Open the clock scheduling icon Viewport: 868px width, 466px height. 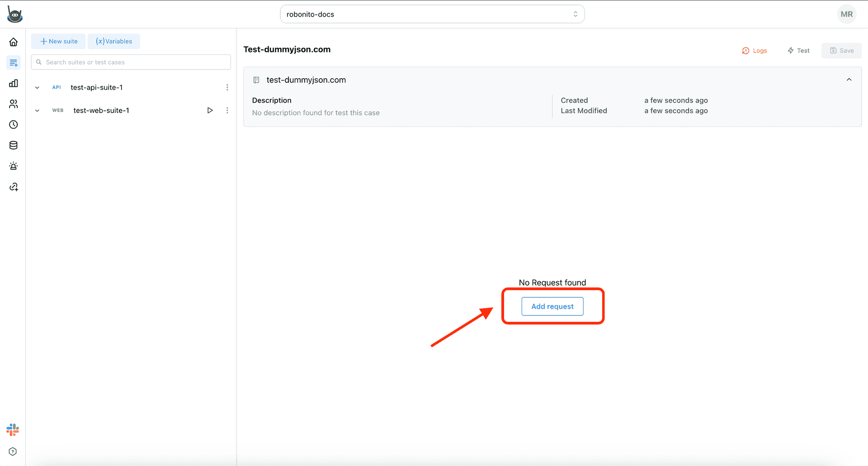tap(14, 125)
